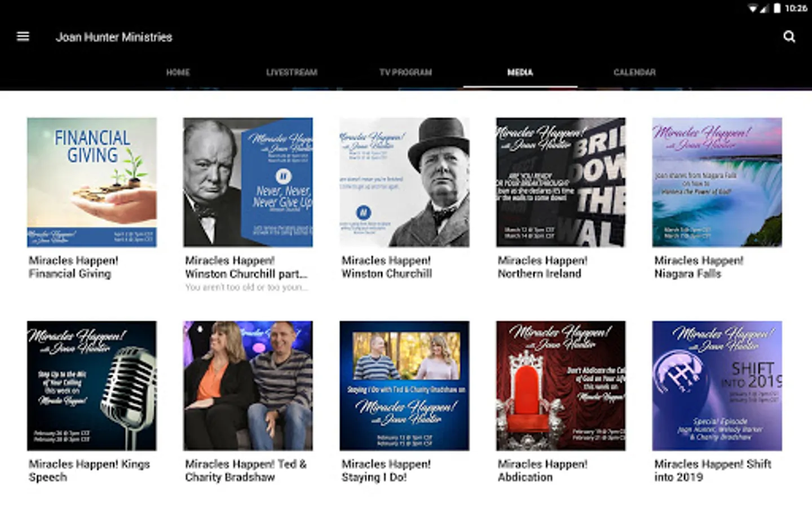Switch to the HOME tab
Screen dimensions: 812x508
click(x=178, y=72)
